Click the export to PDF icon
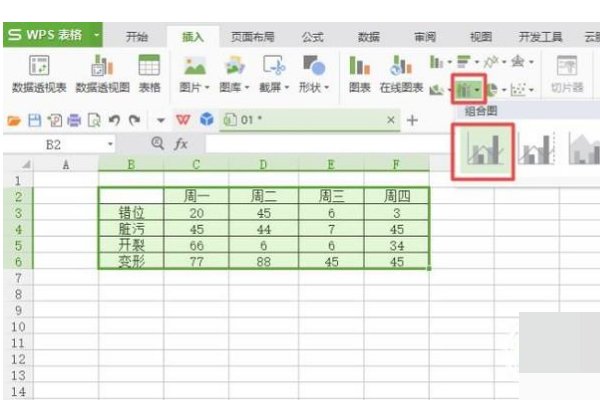Viewport: 600px width, 400px height. point(54,121)
